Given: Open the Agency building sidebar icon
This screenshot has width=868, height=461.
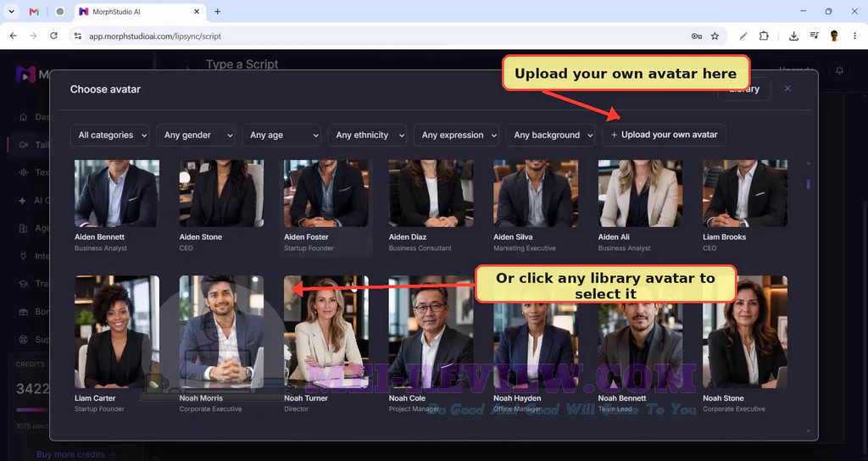Looking at the screenshot, I should tap(23, 228).
